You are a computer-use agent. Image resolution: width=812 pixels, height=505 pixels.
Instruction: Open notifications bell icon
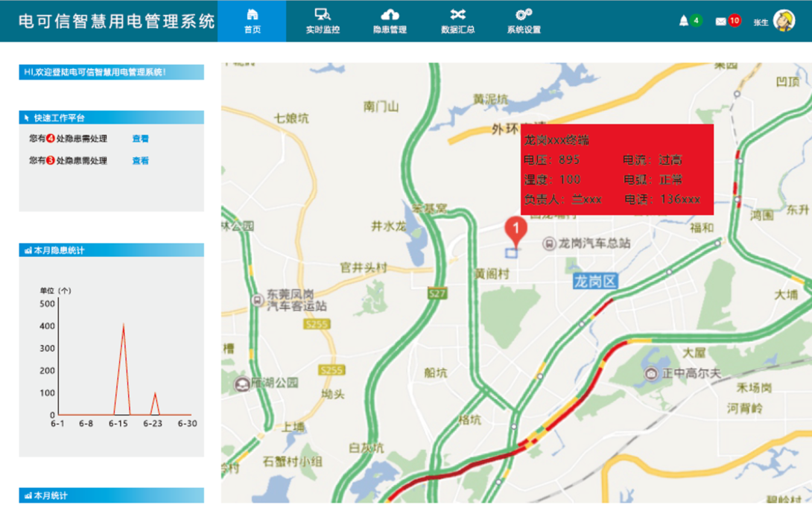tap(684, 21)
